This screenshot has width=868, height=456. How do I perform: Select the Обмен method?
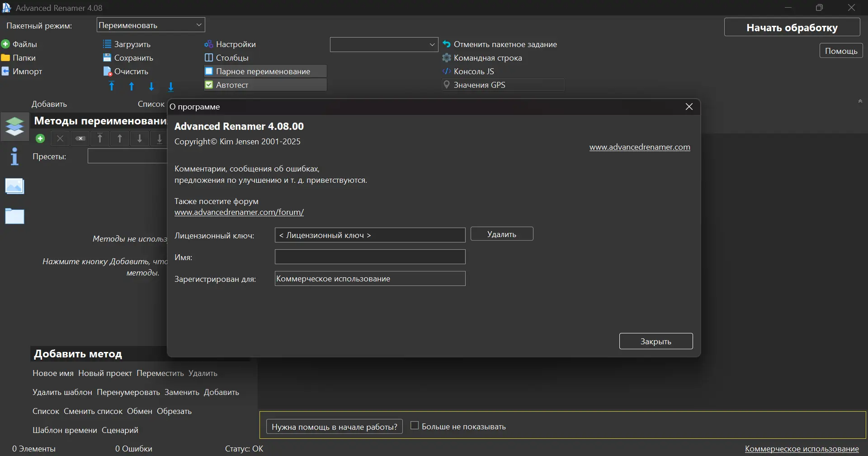[140, 411]
